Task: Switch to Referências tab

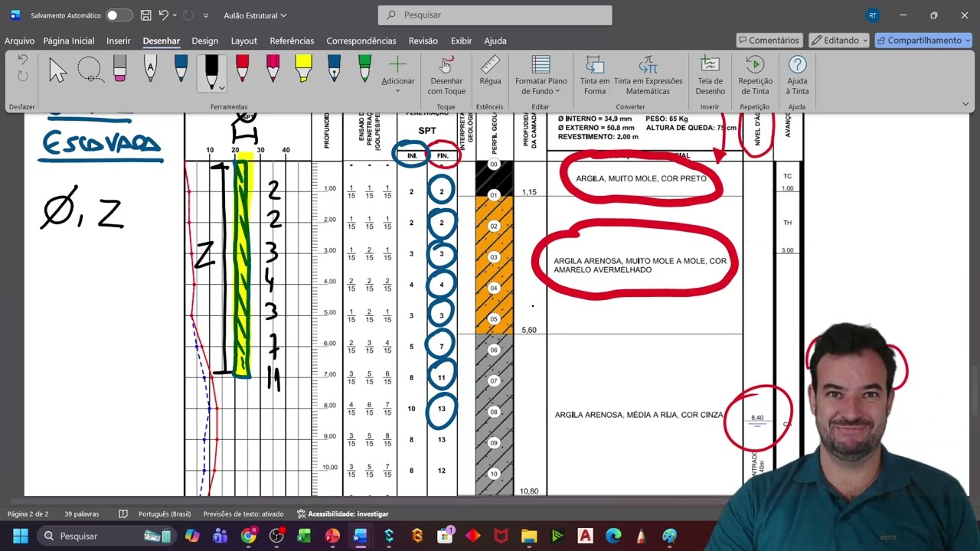Action: pyautogui.click(x=292, y=41)
